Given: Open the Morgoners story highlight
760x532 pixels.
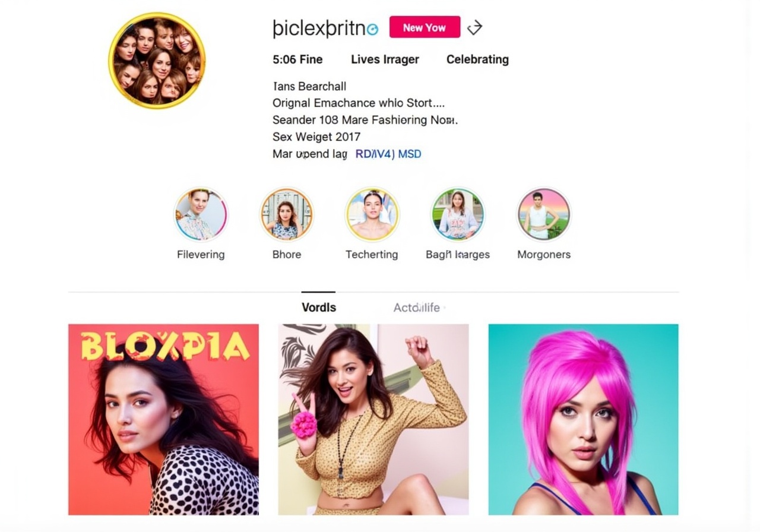Looking at the screenshot, I should click(544, 214).
